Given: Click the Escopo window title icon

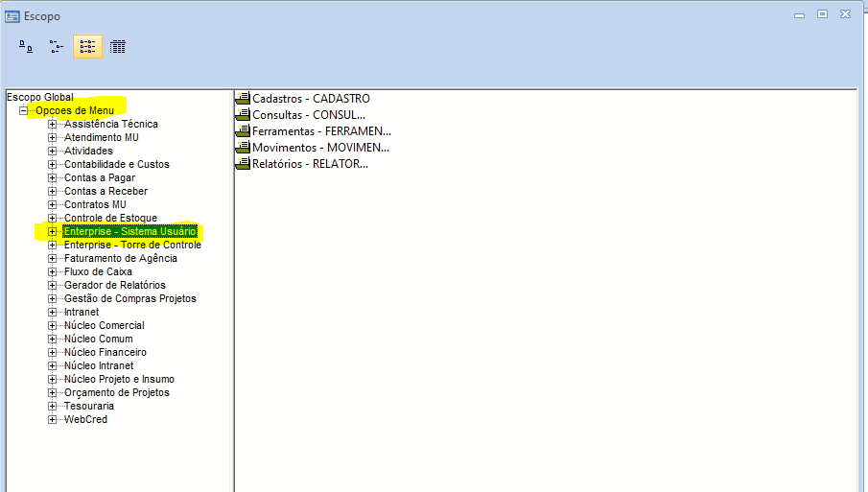Looking at the screenshot, I should coord(12,16).
